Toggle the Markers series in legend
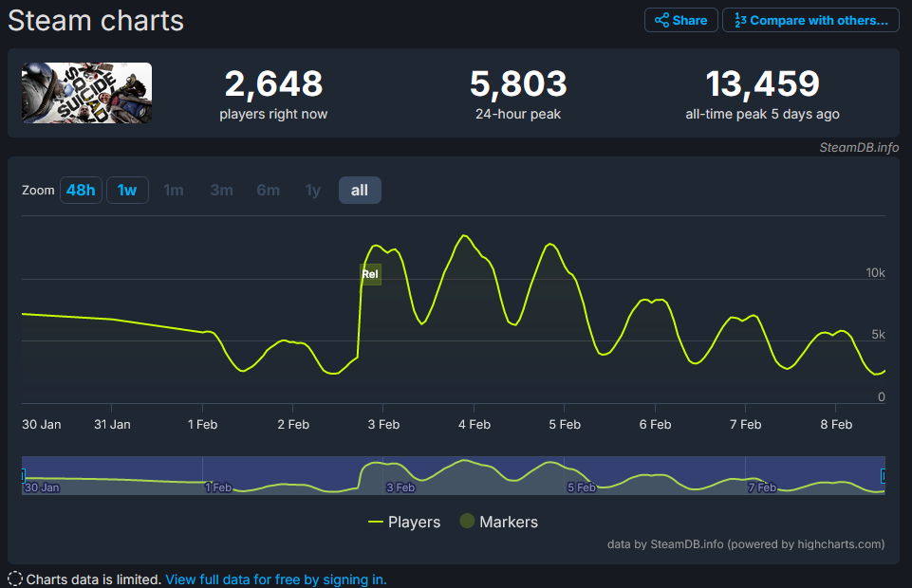Image resolution: width=912 pixels, height=588 pixels. coord(498,522)
